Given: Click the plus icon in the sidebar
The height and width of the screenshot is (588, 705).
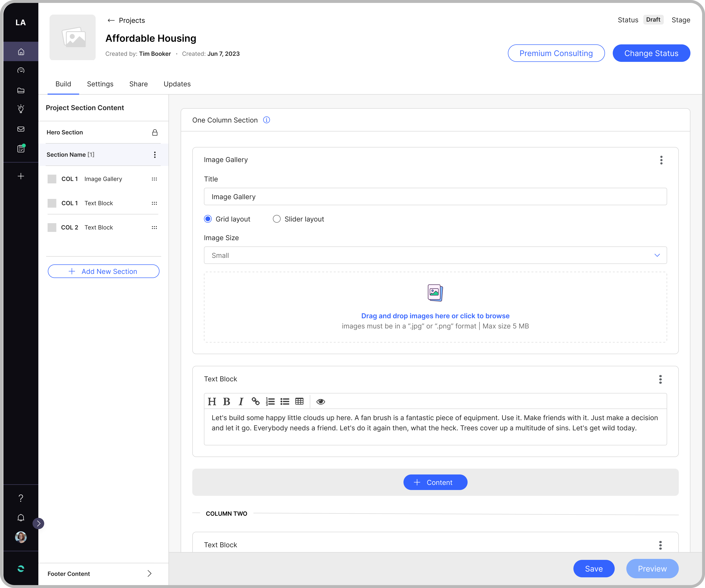Looking at the screenshot, I should 21,176.
